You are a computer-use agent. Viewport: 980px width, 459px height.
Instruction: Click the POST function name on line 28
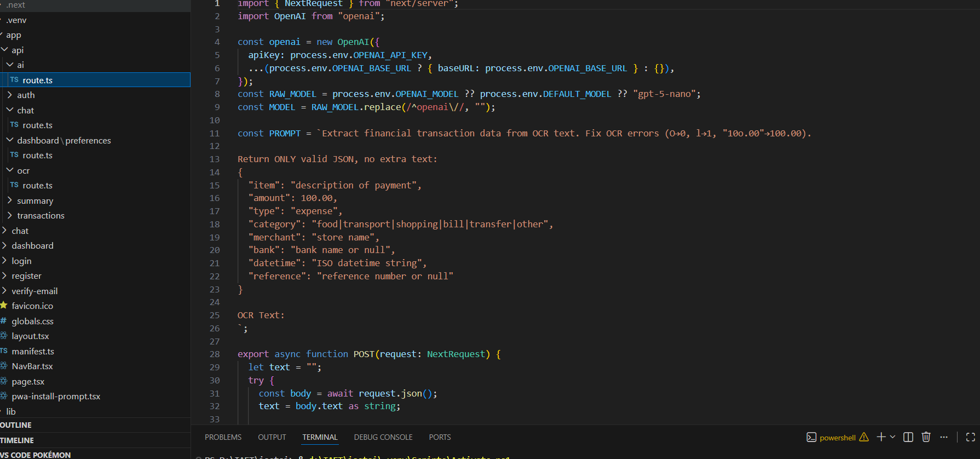point(364,354)
